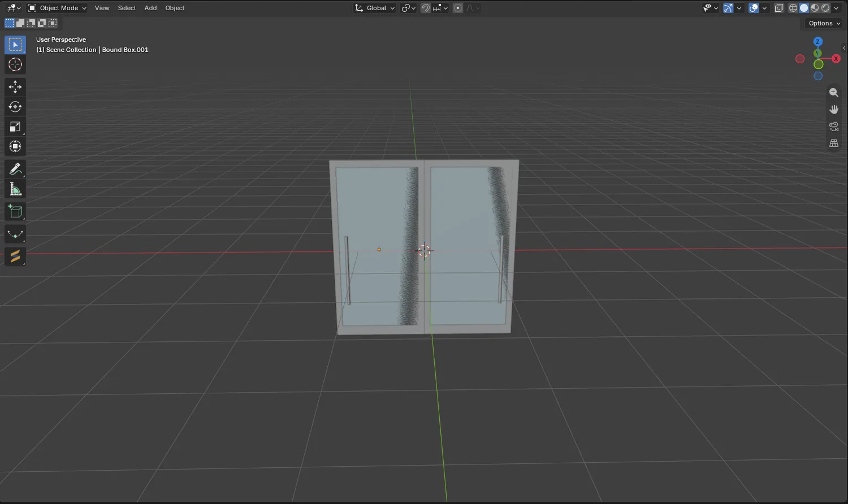Expand the sidebar with the arrow tab
Screen dimensions: 848x504
844,48
